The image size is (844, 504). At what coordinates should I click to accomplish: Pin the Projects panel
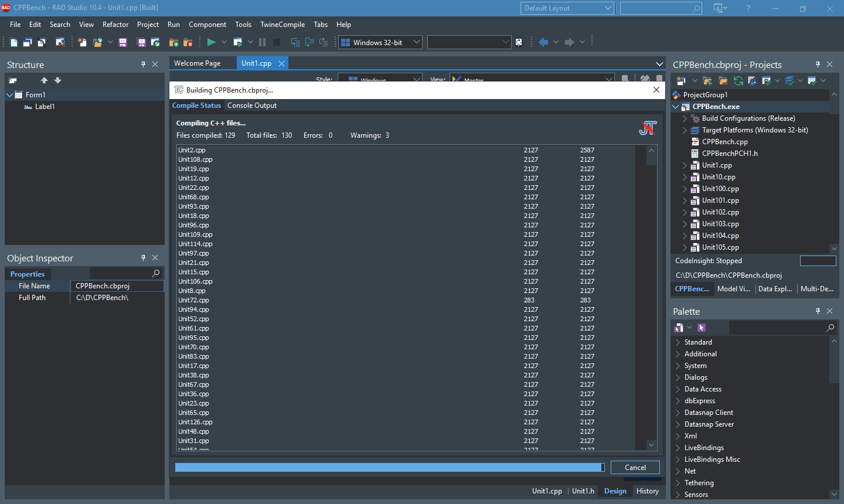(x=818, y=64)
